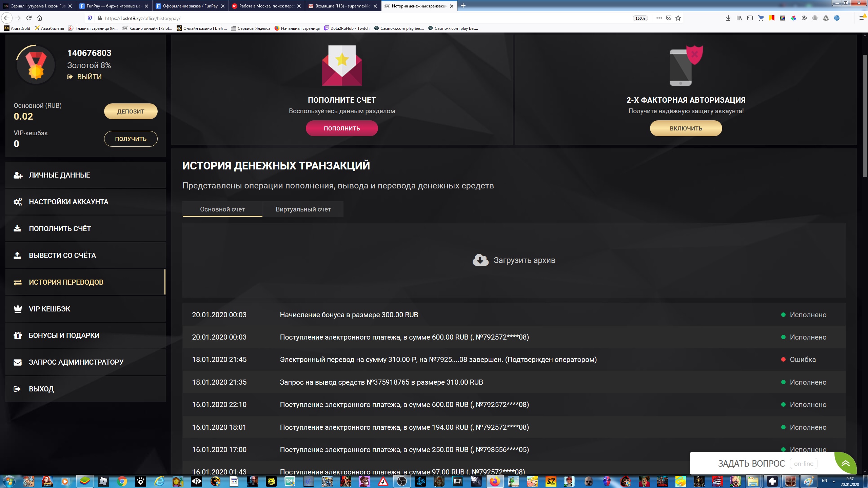Open new browser tab with plus
868x488 pixels.
click(x=463, y=6)
